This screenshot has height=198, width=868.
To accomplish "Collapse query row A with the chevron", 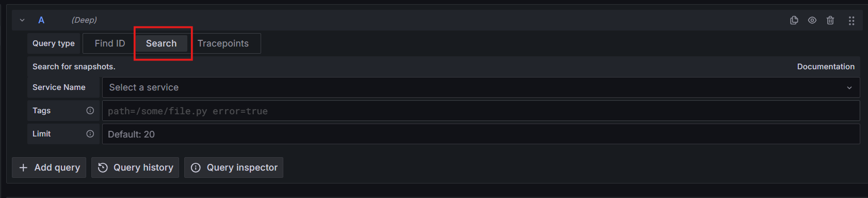I will click(22, 20).
